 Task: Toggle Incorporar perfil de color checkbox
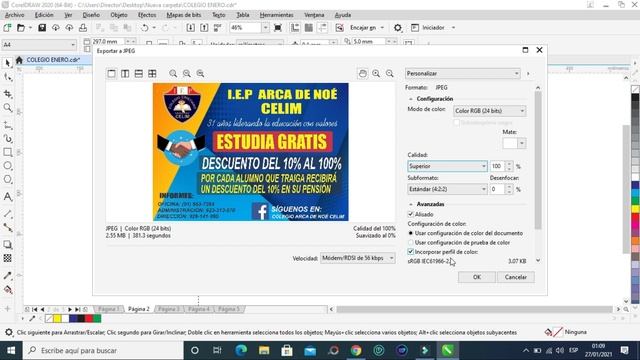point(411,252)
